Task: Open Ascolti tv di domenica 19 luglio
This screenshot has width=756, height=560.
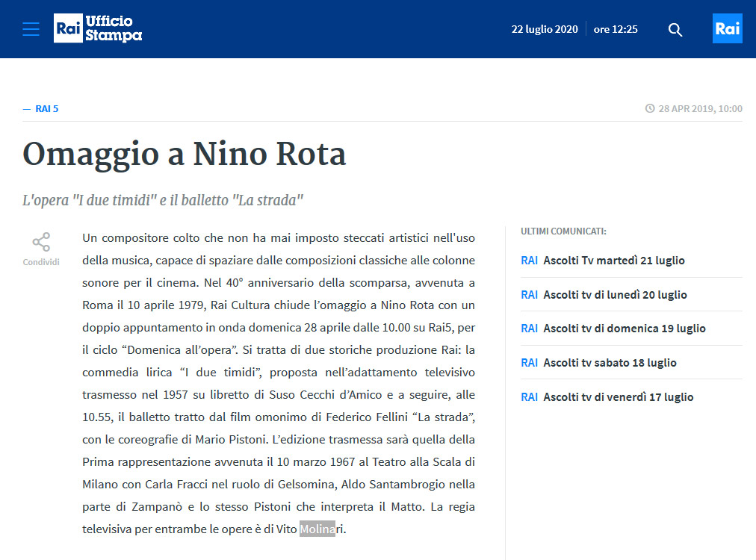Action: point(625,329)
